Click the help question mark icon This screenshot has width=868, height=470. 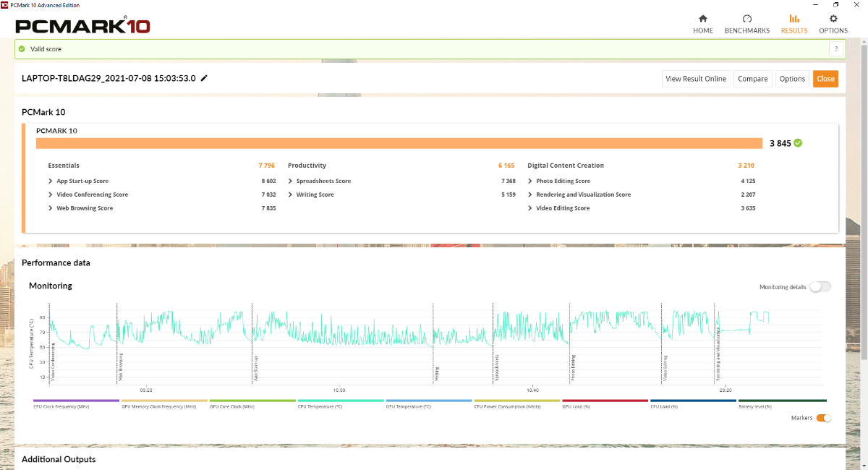coord(836,49)
